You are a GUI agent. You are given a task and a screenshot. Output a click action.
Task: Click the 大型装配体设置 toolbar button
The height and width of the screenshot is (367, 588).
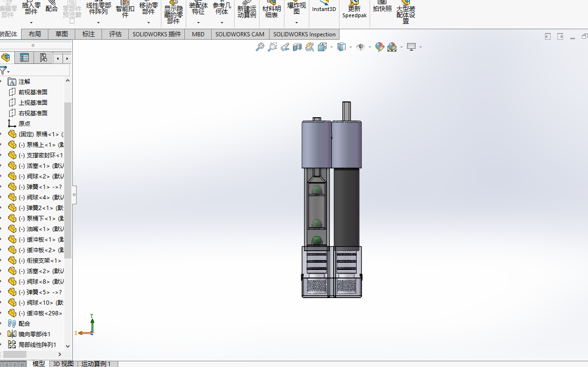pyautogui.click(x=406, y=12)
